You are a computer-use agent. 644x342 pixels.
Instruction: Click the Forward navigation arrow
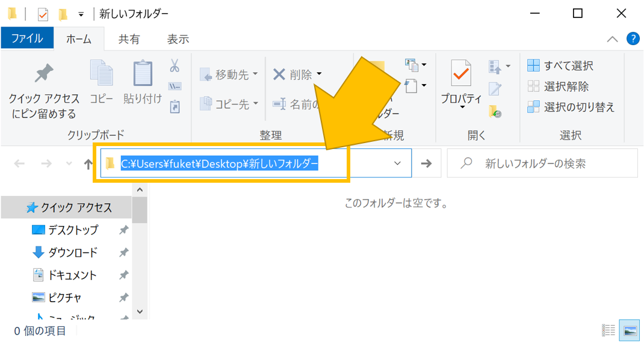pyautogui.click(x=46, y=163)
